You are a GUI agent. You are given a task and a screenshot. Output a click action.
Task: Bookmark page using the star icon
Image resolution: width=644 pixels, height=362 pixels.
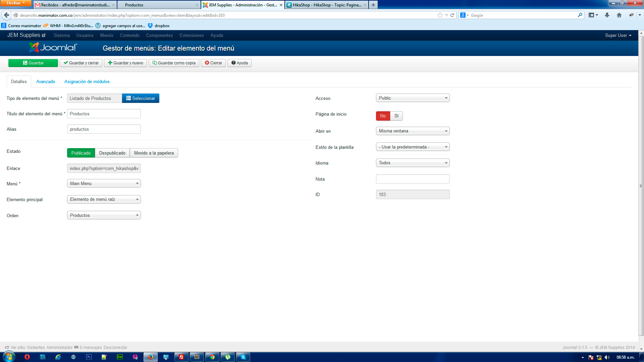pyautogui.click(x=440, y=15)
